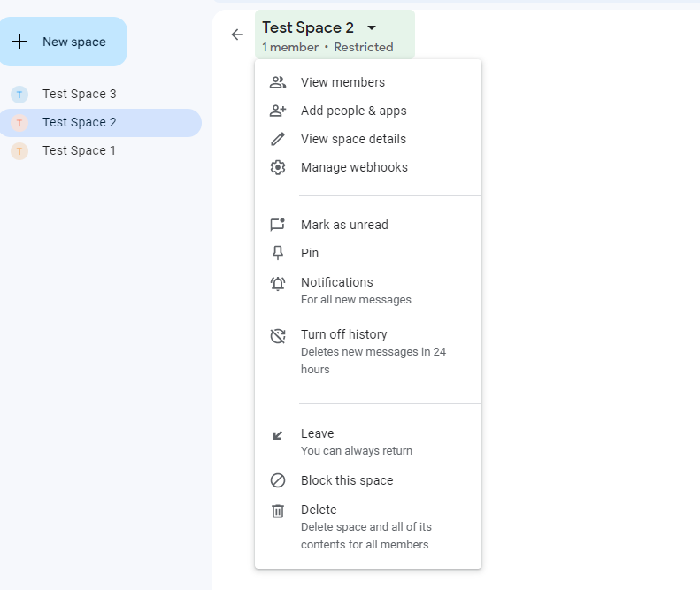Click the Test Space 2 sidebar avatar
This screenshot has width=700, height=590.
click(19, 122)
